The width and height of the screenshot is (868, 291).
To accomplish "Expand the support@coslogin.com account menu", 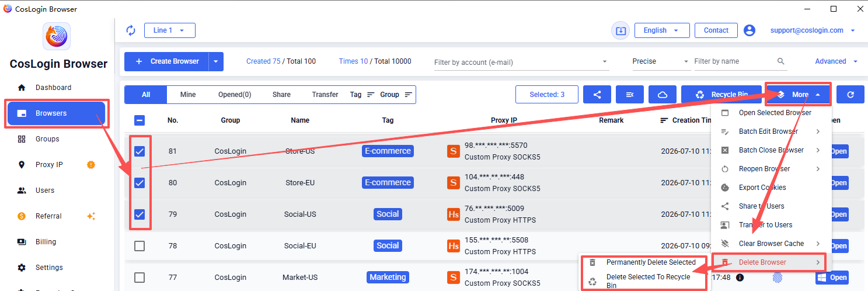I will [813, 30].
